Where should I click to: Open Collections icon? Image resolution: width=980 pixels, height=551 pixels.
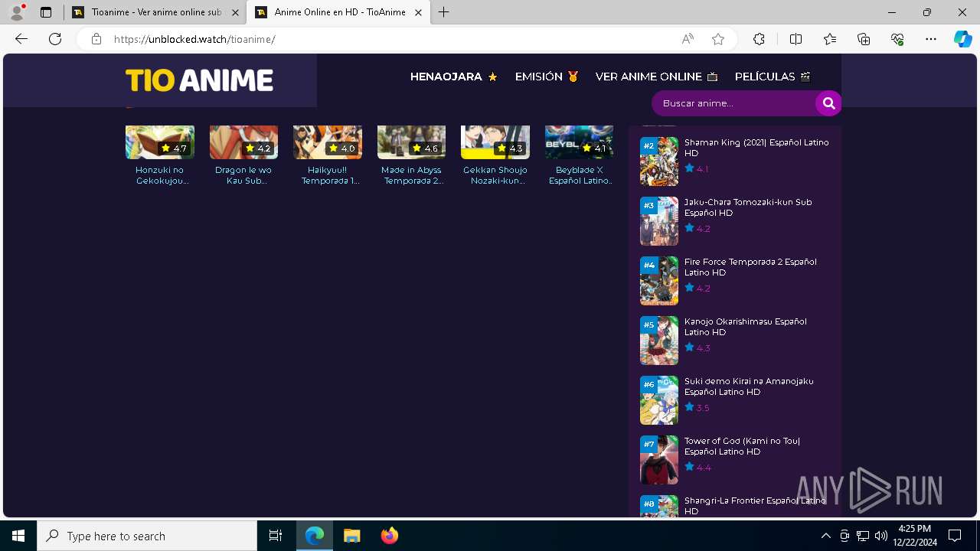tap(864, 39)
